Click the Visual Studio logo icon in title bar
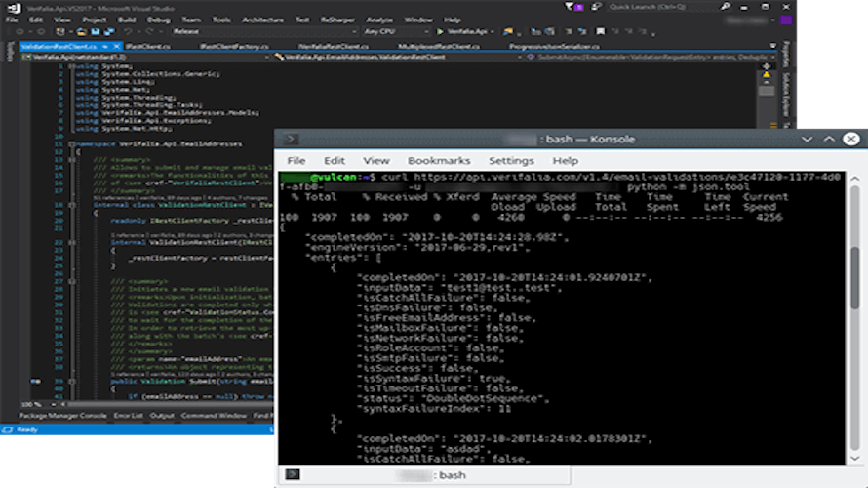This screenshot has width=868, height=488. click(14, 8)
